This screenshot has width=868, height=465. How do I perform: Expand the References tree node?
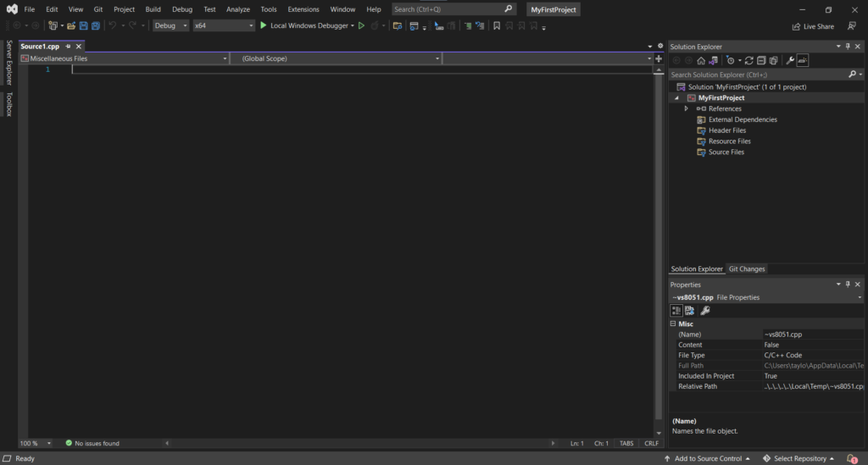pyautogui.click(x=686, y=108)
